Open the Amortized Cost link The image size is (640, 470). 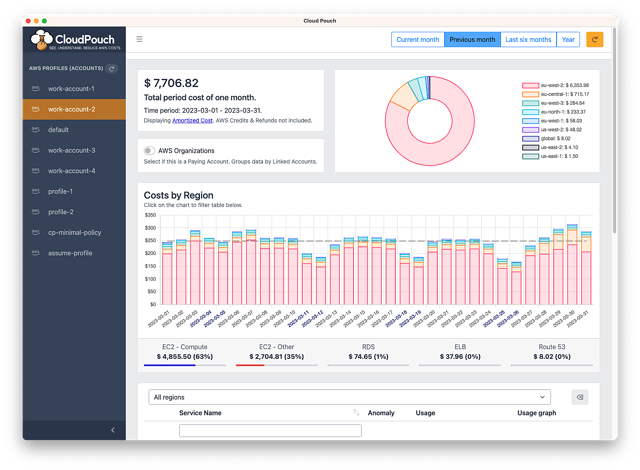point(192,120)
